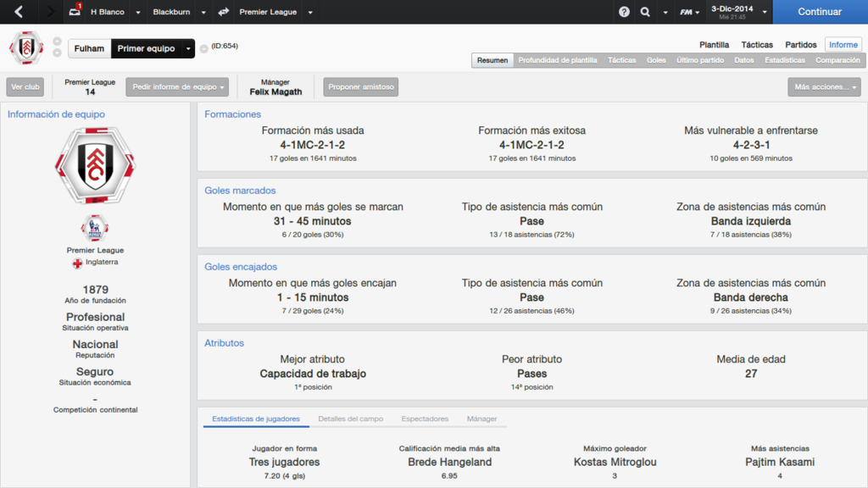Click the Continuar button
The height and width of the screenshot is (488, 868).
820,12
